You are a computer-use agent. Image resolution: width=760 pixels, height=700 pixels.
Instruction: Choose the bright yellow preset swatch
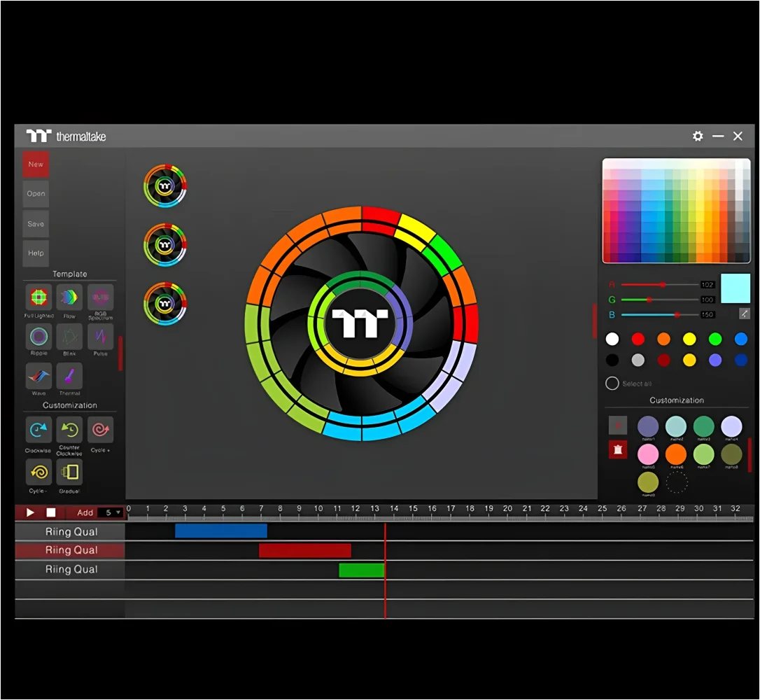(x=689, y=339)
